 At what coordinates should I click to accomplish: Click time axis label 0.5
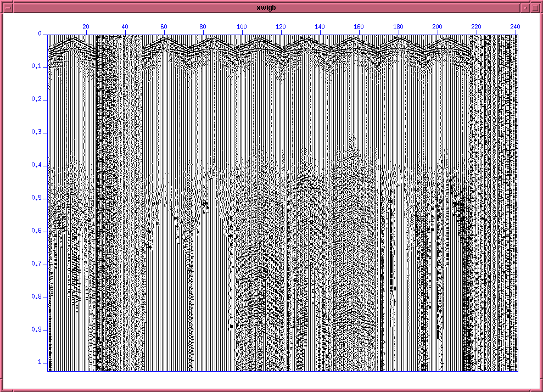pyautogui.click(x=36, y=198)
